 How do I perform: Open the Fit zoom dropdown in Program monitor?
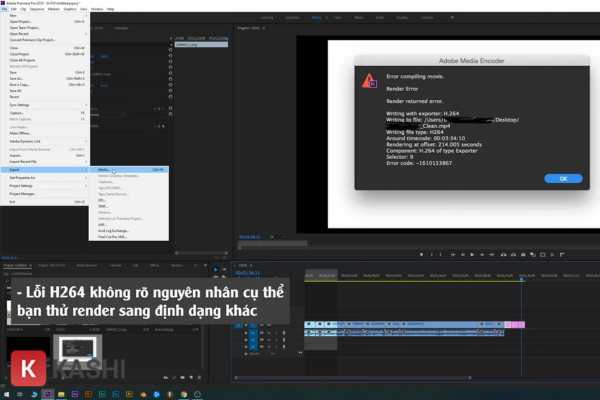pos(277,237)
